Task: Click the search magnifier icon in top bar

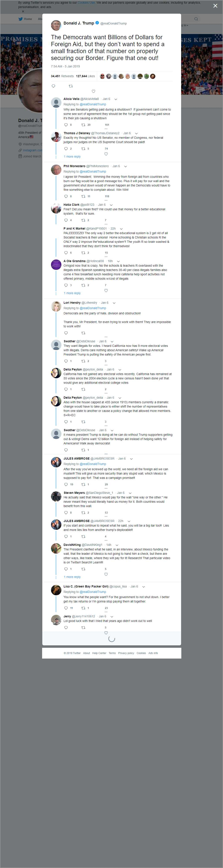Action: [x=196, y=19]
